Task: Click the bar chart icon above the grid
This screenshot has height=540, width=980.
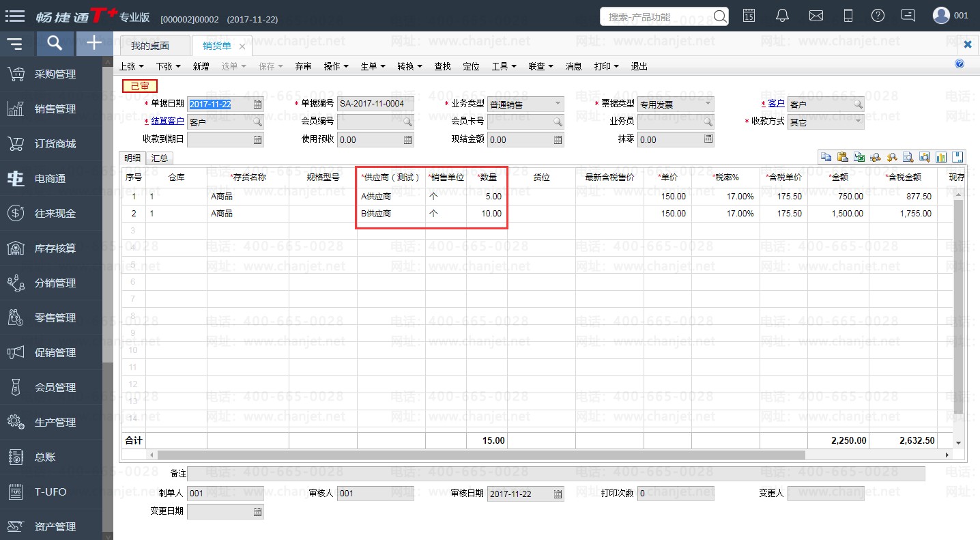Action: [x=940, y=157]
